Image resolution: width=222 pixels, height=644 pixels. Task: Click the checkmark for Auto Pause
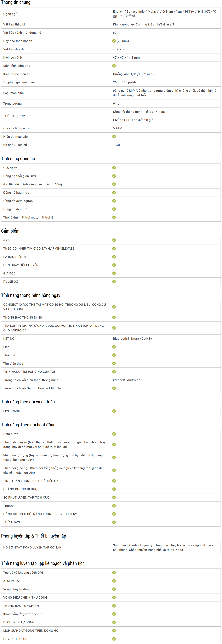pyautogui.click(x=114, y=581)
